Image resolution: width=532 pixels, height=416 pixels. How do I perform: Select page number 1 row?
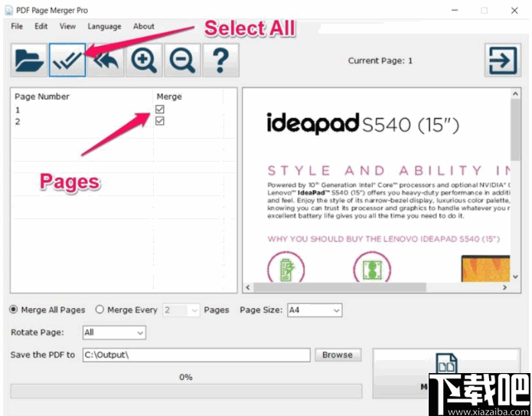(123, 110)
